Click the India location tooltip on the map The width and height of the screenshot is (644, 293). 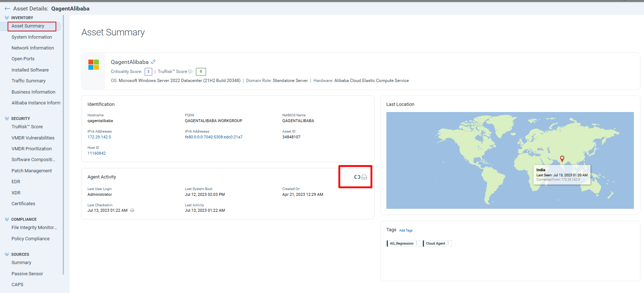(562, 174)
